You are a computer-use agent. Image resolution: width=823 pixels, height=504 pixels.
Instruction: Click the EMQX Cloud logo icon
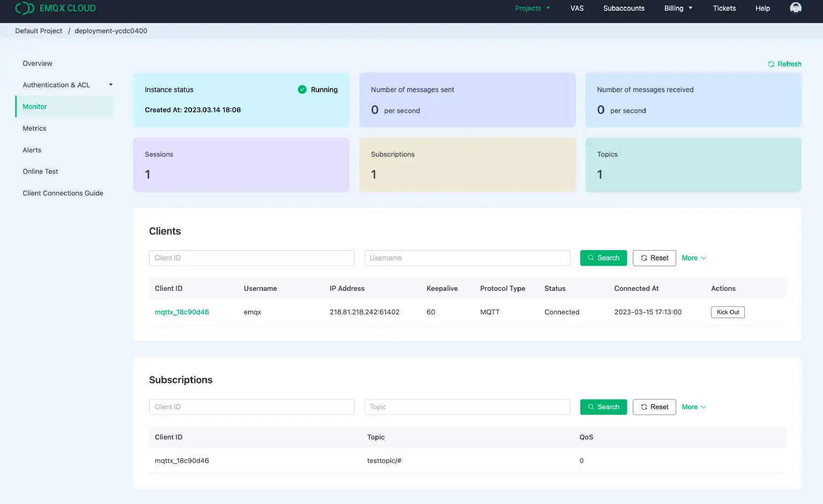[25, 8]
